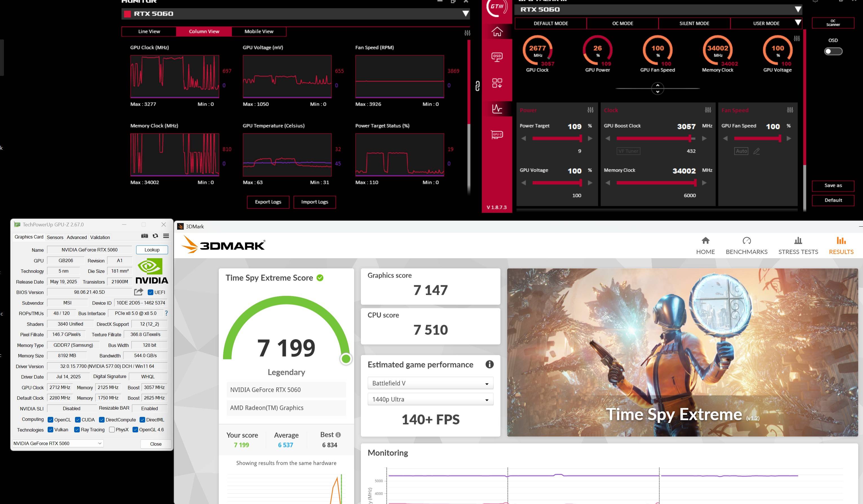This screenshot has width=863, height=504.
Task: Open the Monitor graph icon in GPU Tweak sidebar
Action: (x=497, y=109)
